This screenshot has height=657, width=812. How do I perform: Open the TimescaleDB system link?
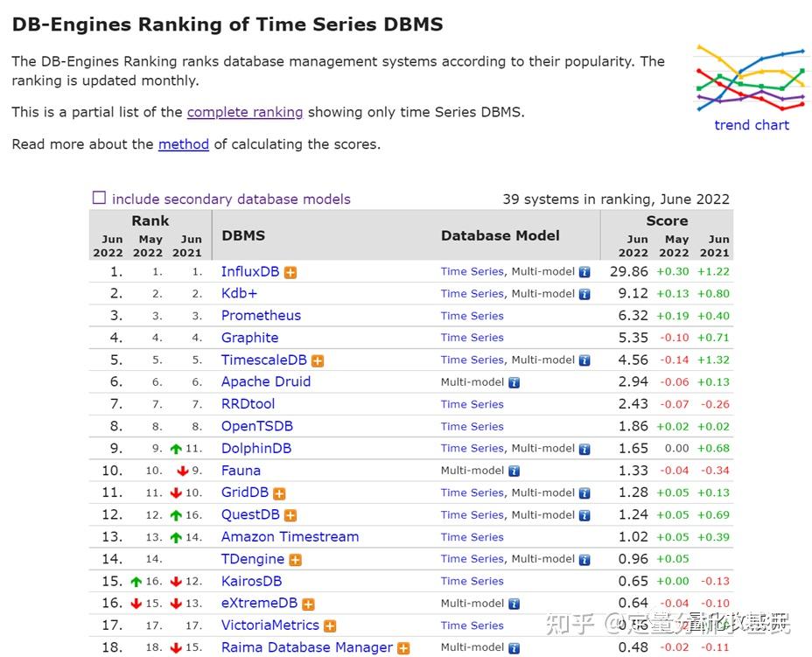[264, 360]
